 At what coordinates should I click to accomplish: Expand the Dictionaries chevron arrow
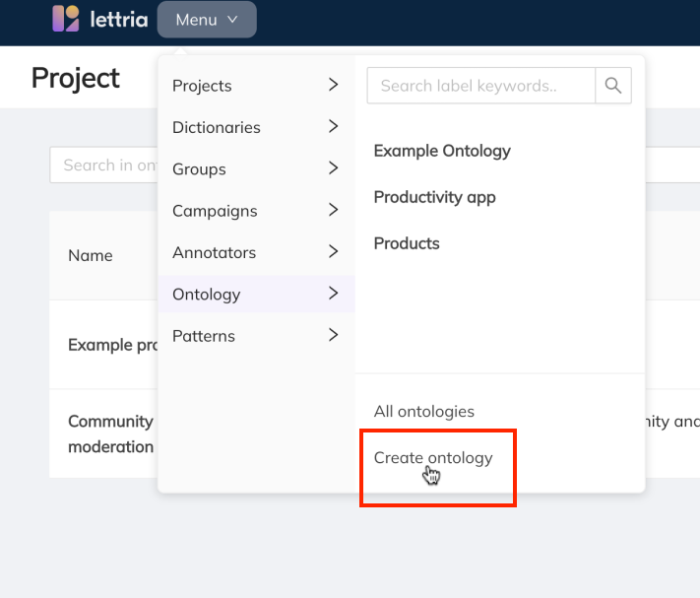pyautogui.click(x=333, y=126)
